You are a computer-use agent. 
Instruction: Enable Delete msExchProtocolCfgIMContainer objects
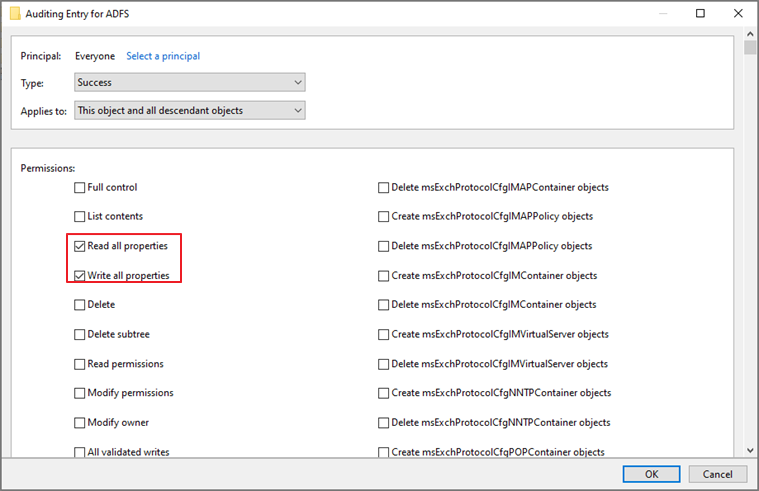click(x=383, y=305)
